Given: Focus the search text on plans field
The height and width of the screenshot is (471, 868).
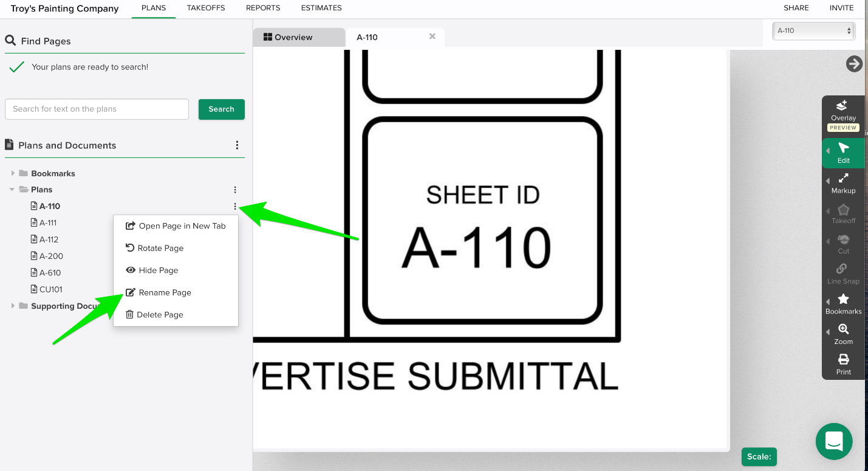Looking at the screenshot, I should tap(97, 109).
